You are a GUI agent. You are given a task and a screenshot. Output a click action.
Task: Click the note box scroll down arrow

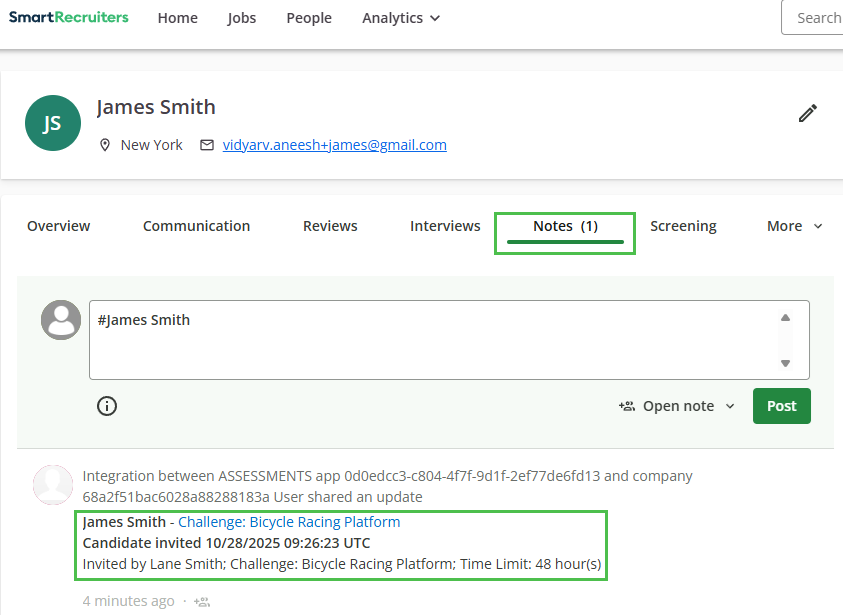(x=785, y=363)
